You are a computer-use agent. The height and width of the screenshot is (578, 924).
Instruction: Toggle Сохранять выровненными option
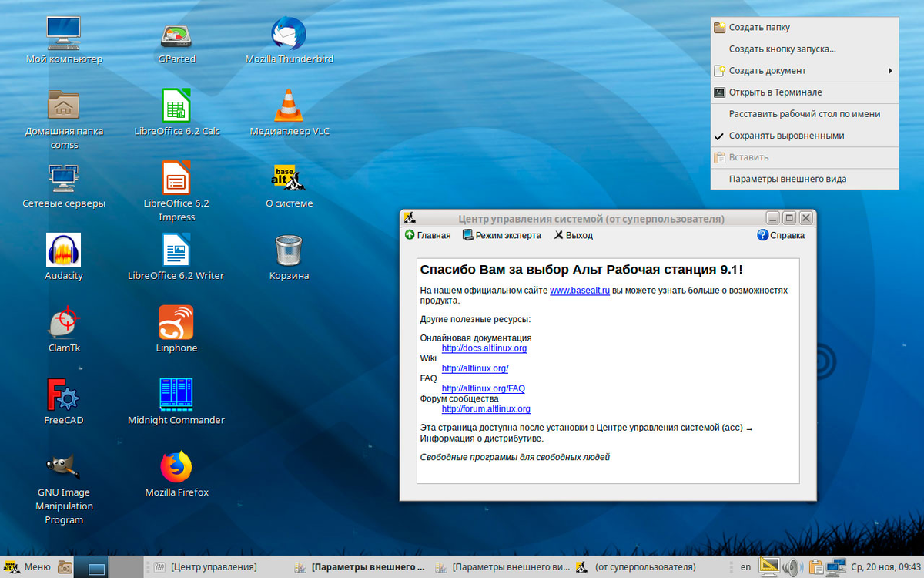(805, 136)
